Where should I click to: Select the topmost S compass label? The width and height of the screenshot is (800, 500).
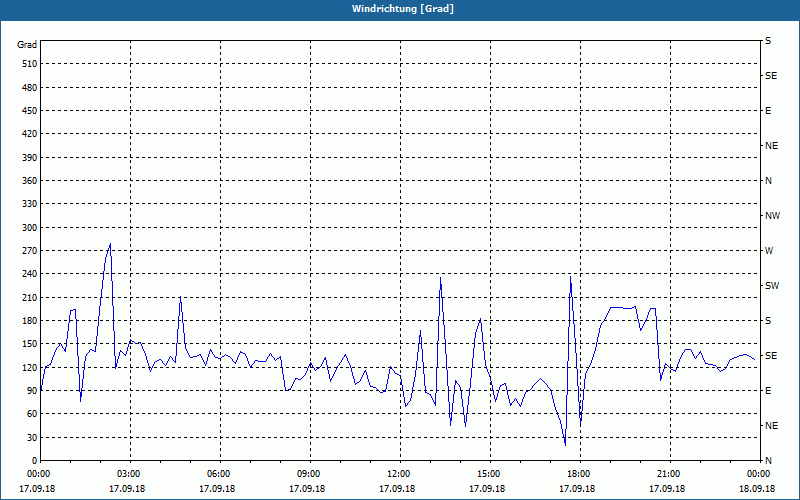click(768, 41)
